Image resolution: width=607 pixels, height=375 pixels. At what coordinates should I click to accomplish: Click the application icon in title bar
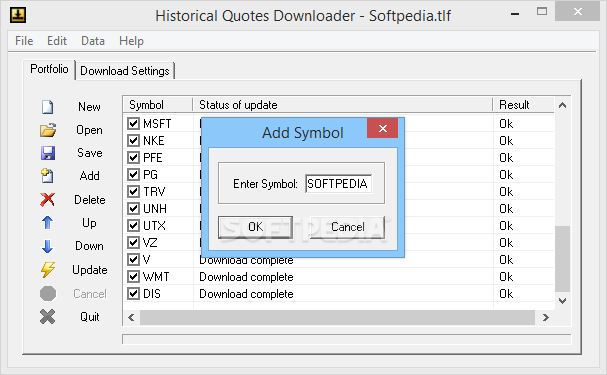click(x=18, y=15)
